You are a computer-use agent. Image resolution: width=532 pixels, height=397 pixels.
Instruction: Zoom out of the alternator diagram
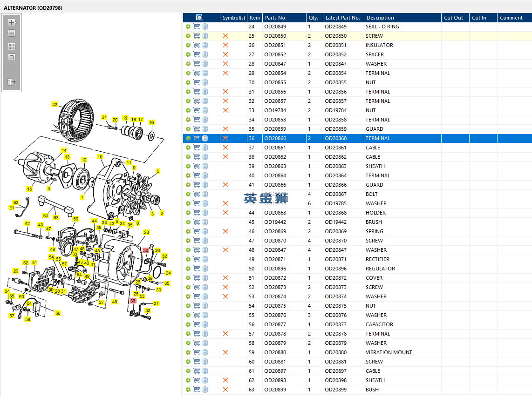click(x=12, y=34)
